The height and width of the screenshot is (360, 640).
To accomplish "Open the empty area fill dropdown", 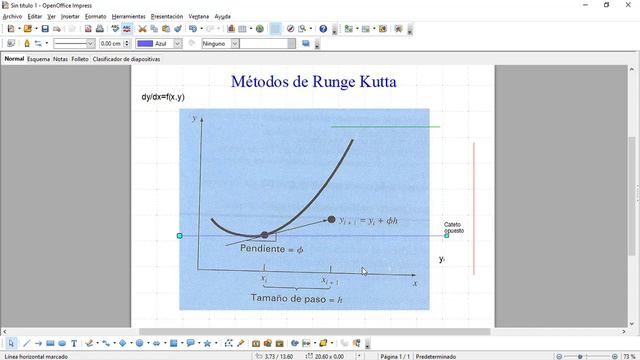I will pos(291,43).
